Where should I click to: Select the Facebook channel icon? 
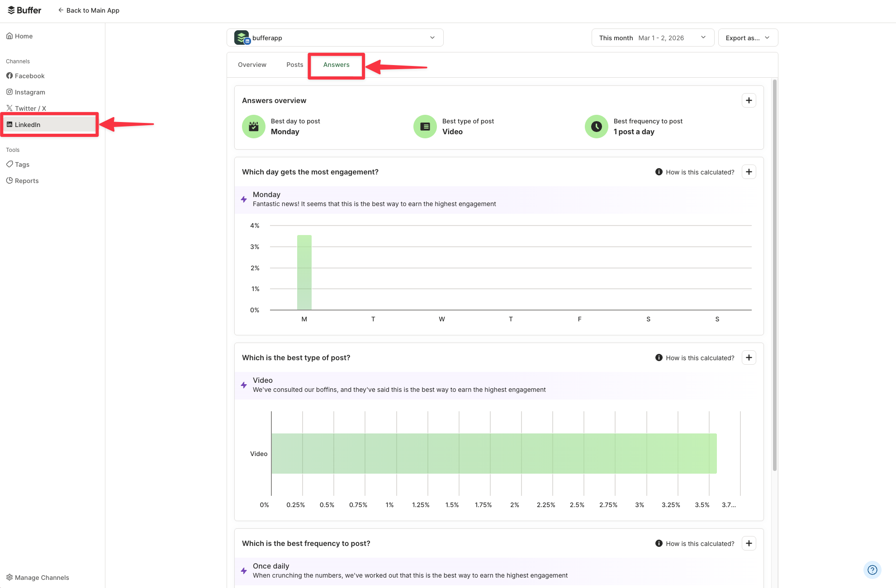9,75
